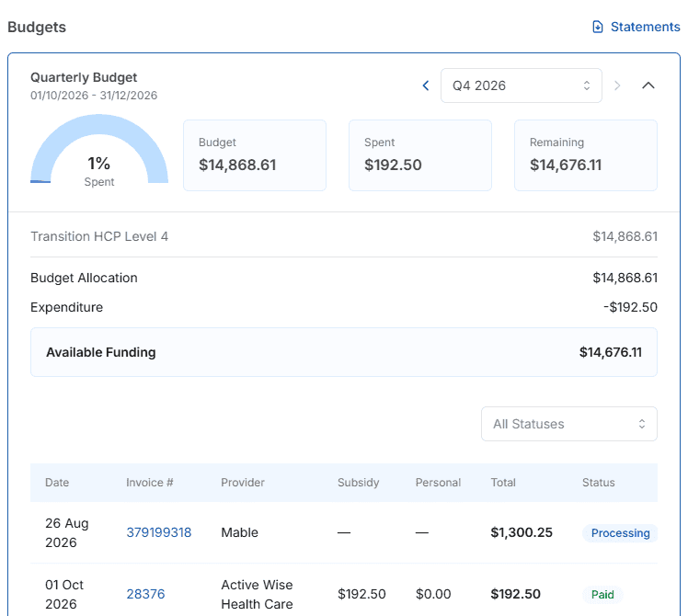
Task: Click the Date column header
Action: click(x=57, y=483)
